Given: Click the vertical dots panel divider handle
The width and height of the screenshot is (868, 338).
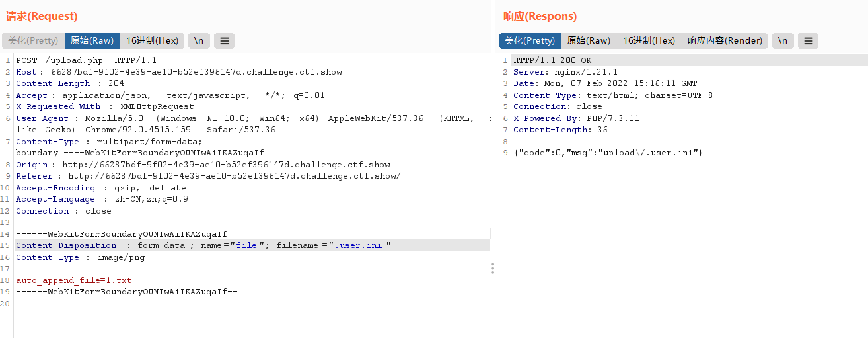Looking at the screenshot, I should [x=493, y=268].
